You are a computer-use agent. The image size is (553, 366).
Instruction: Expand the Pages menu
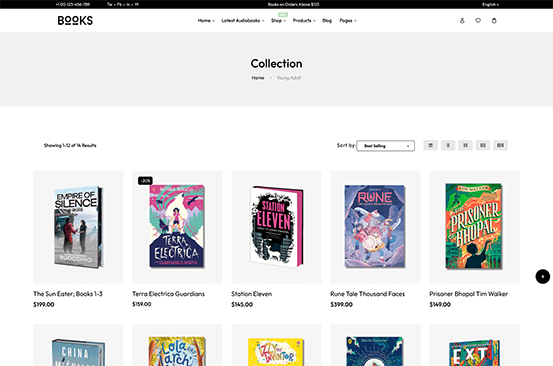pos(348,20)
